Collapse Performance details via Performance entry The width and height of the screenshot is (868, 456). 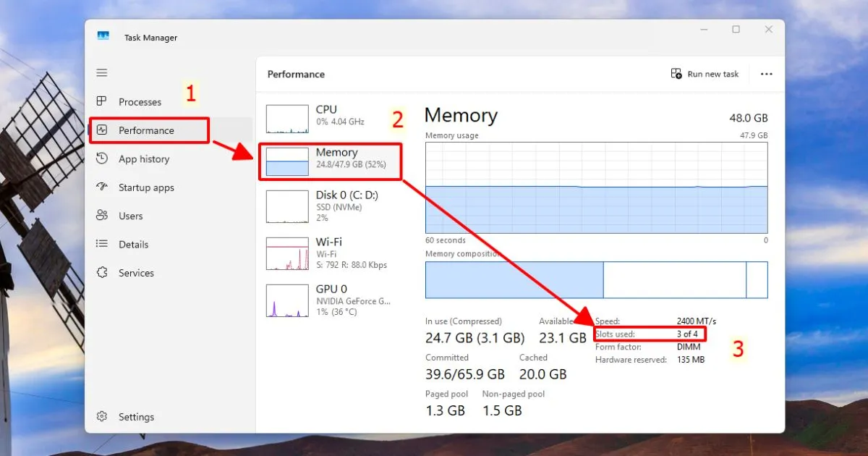[x=147, y=130]
